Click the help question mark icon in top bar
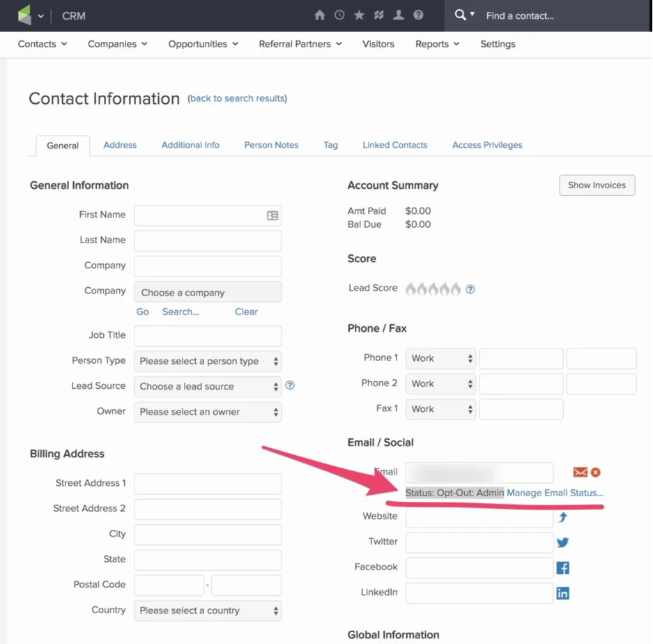 [x=418, y=15]
